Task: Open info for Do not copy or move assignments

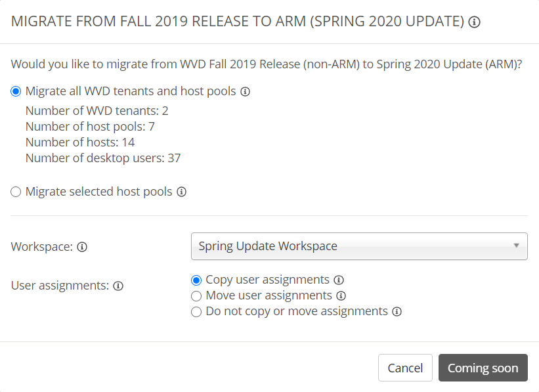Action: 397,311
